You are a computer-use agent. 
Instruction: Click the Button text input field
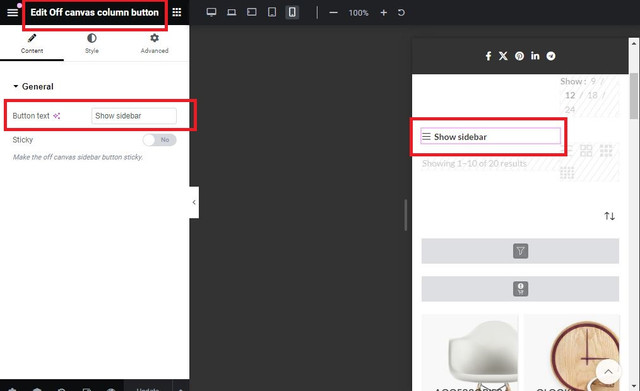134,116
